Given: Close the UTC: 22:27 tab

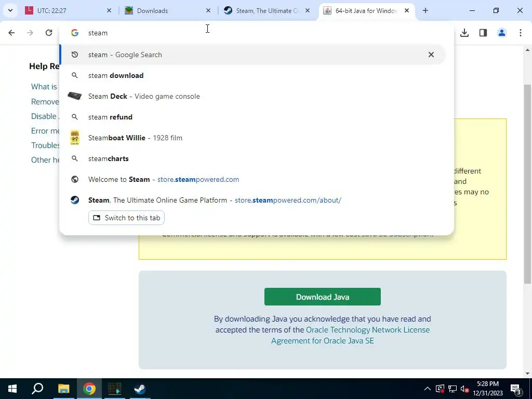Looking at the screenshot, I should point(109,11).
